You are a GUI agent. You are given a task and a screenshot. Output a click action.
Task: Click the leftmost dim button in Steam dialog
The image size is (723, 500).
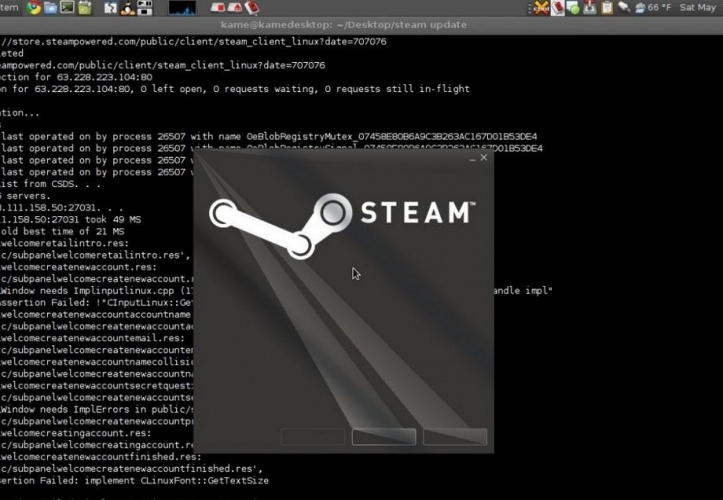coord(313,437)
